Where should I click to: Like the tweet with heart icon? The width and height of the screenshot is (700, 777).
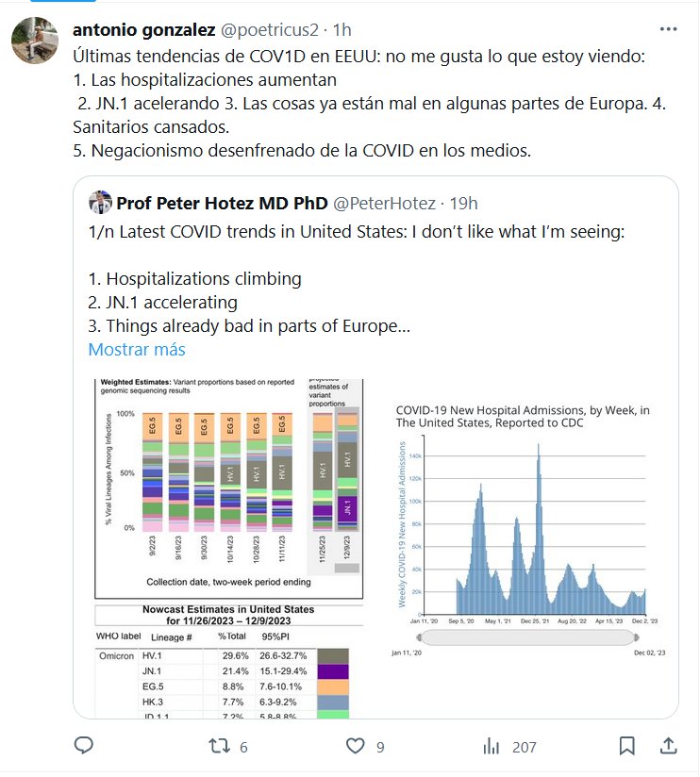point(355,746)
